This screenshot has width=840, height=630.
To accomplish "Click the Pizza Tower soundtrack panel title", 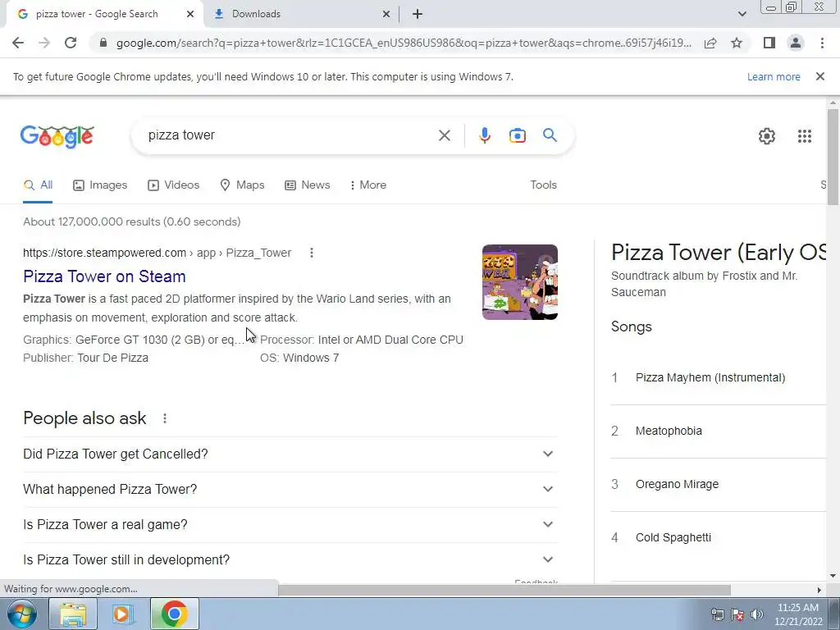I will coord(718,253).
